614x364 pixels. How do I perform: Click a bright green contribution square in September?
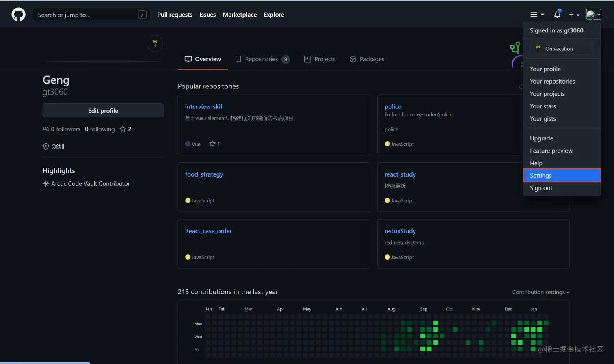[435, 323]
